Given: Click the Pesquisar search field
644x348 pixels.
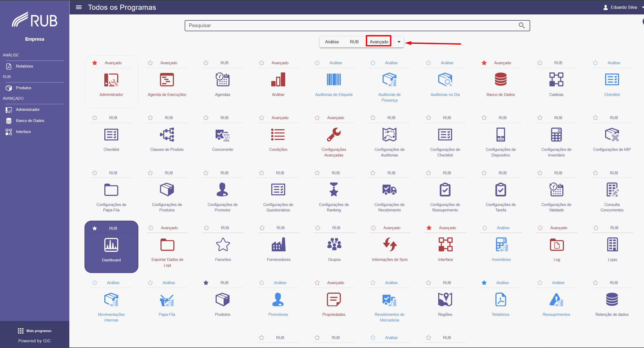Looking at the screenshot, I should (357, 26).
